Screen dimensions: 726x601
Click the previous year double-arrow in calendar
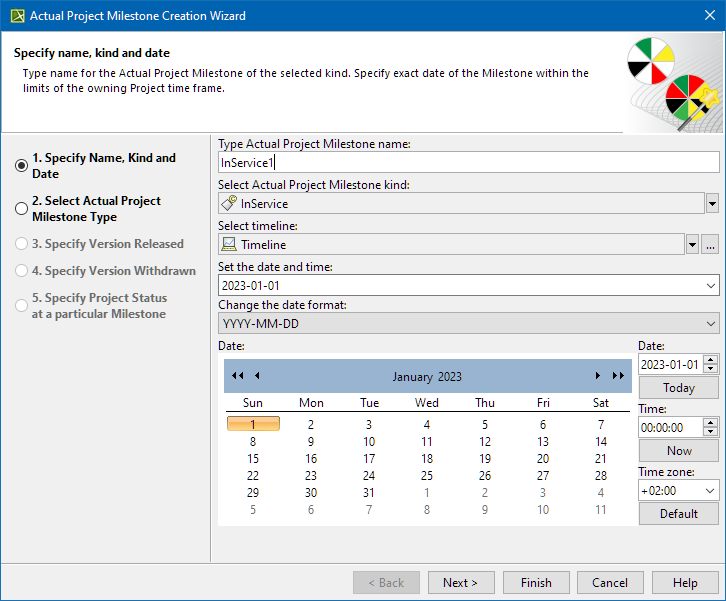point(237,376)
